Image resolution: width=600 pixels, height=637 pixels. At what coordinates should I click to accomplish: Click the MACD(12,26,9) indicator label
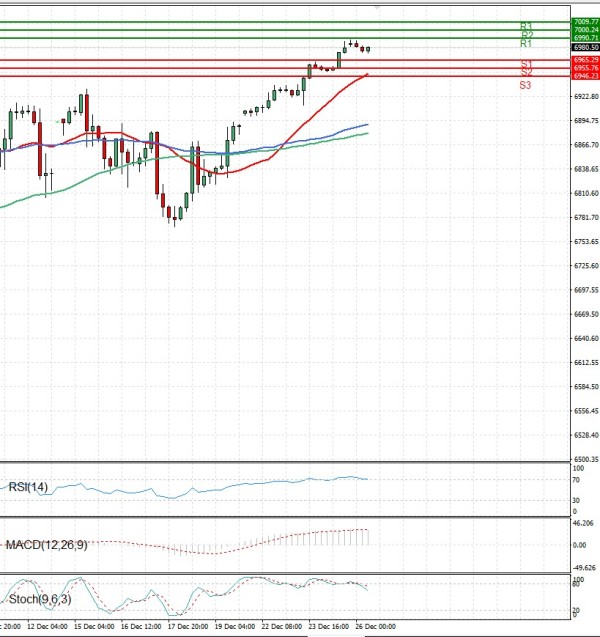[x=47, y=544]
